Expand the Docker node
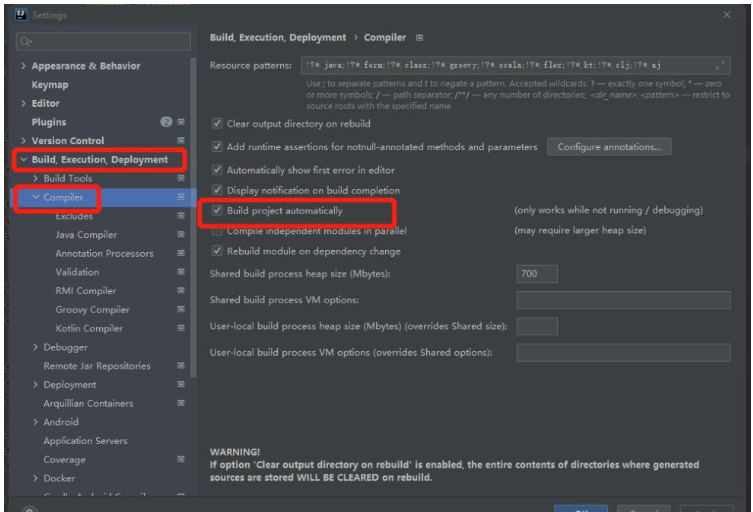Viewport: 753px width, 512px height. point(35,478)
